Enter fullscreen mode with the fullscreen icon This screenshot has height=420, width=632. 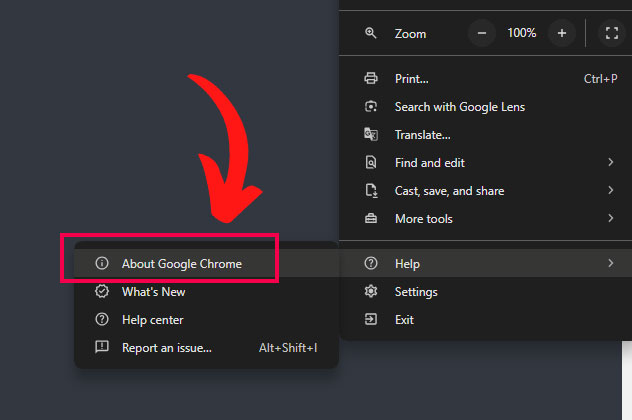(x=611, y=33)
